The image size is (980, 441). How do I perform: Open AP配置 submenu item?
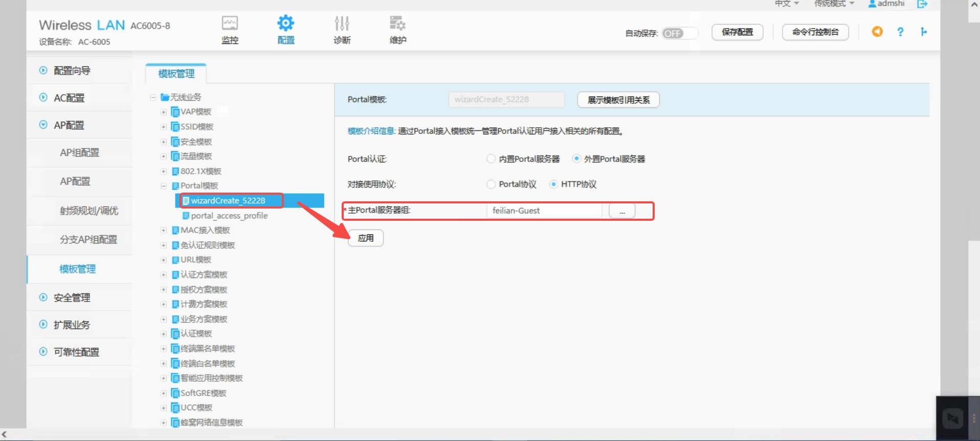75,181
